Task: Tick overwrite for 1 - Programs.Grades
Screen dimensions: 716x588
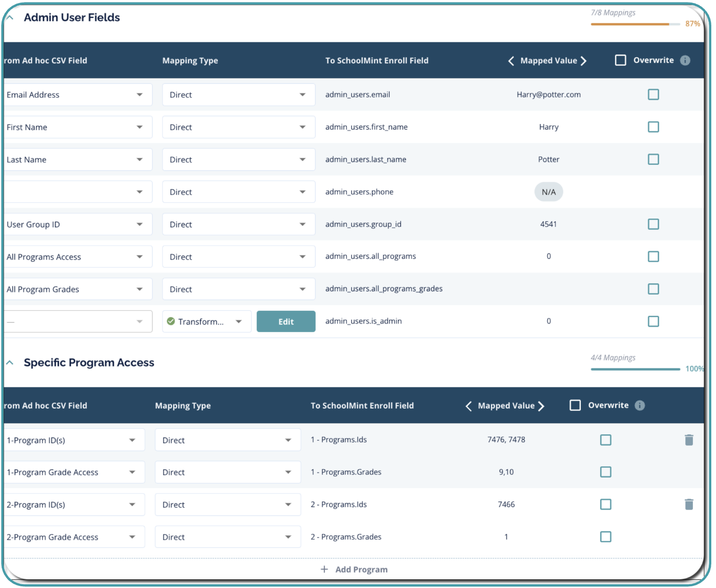Action: [x=605, y=472]
